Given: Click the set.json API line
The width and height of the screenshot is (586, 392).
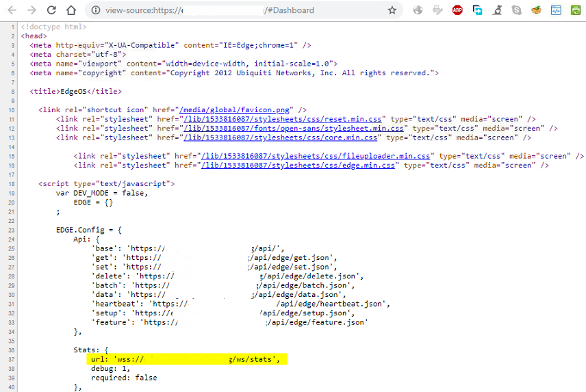Looking at the screenshot, I should pyautogui.click(x=214, y=267).
